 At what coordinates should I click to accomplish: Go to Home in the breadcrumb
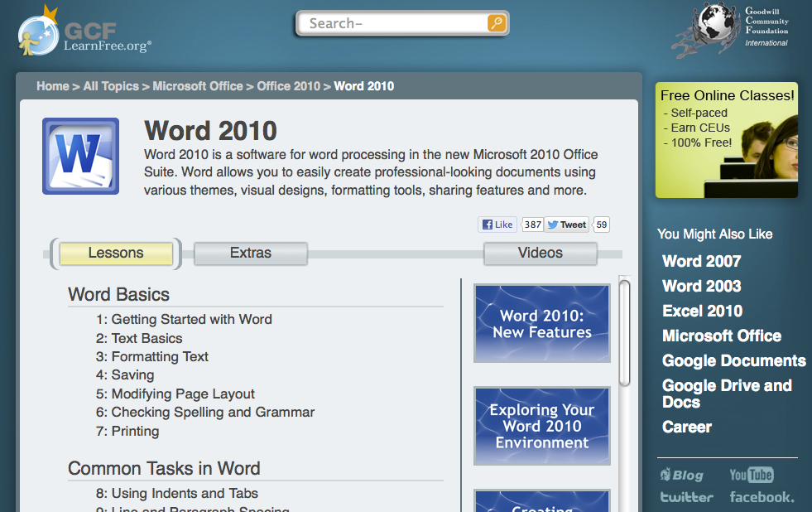pyautogui.click(x=53, y=86)
